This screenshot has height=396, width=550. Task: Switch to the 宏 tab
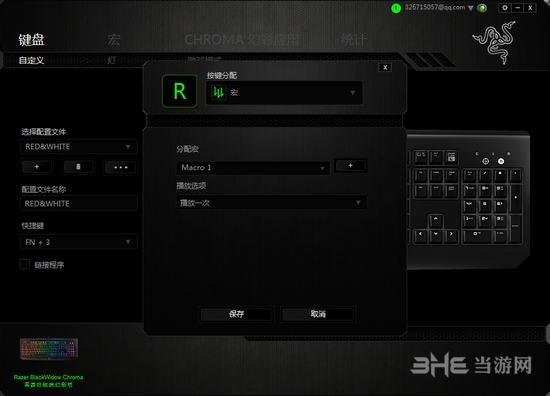(114, 39)
